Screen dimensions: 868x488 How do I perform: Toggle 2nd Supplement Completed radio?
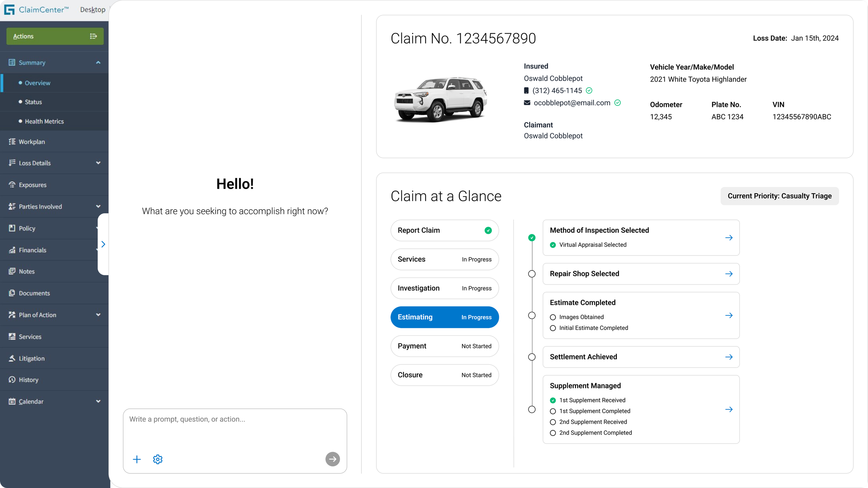(553, 433)
